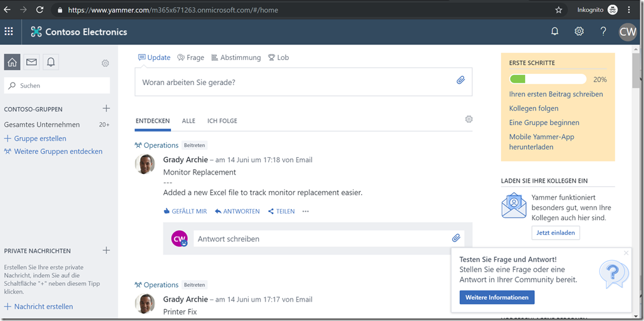Click browser reload icon
This screenshot has width=644, height=321.
pyautogui.click(x=40, y=9)
